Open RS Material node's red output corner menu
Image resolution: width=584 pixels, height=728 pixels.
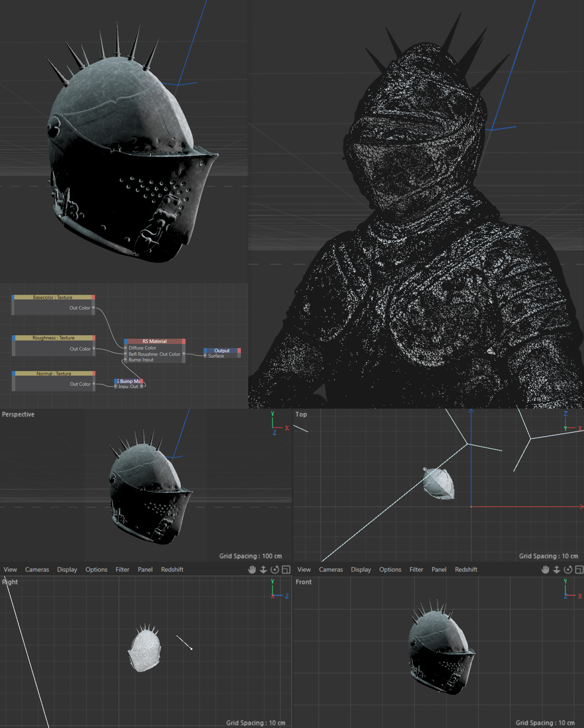point(184,341)
